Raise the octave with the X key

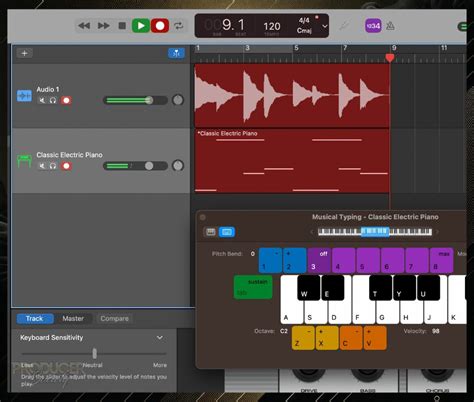(327, 338)
